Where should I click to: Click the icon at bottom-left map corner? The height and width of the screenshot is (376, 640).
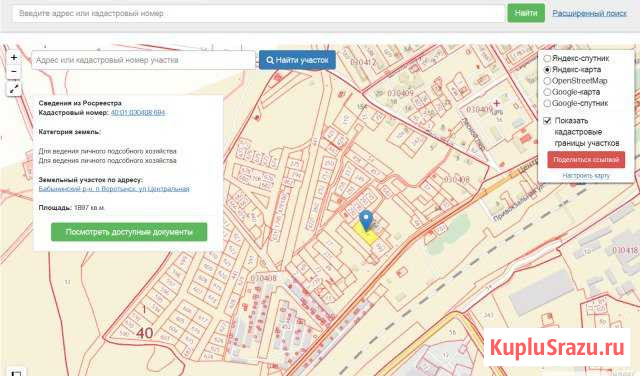16,372
